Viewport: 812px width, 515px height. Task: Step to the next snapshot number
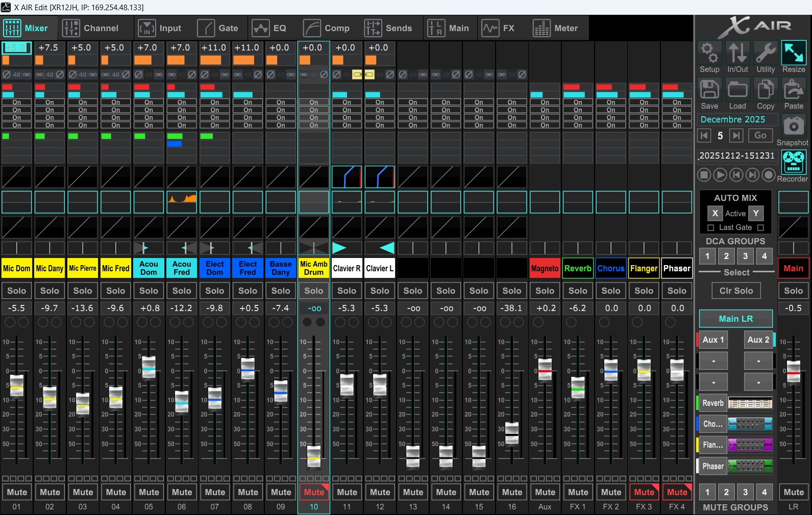[736, 136]
